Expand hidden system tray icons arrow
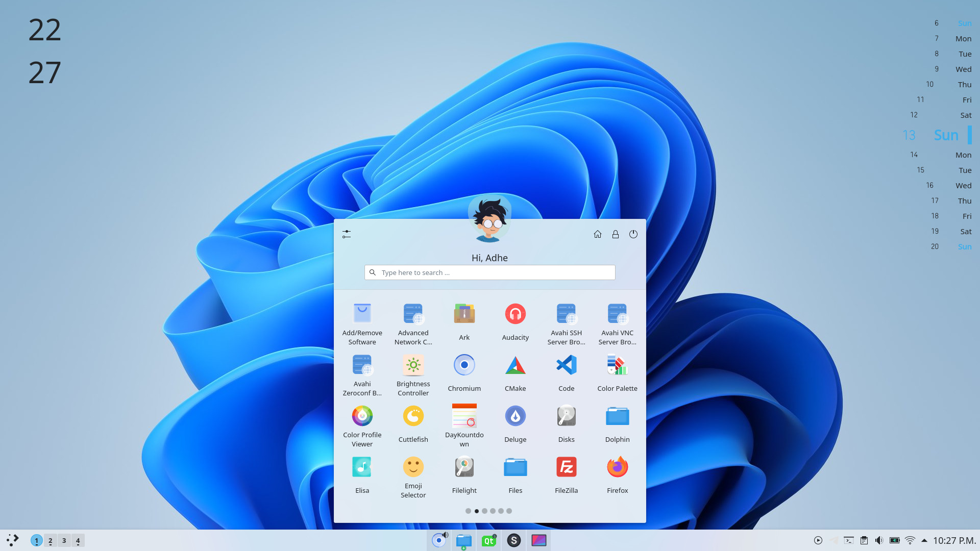The width and height of the screenshot is (980, 551). [x=924, y=540]
